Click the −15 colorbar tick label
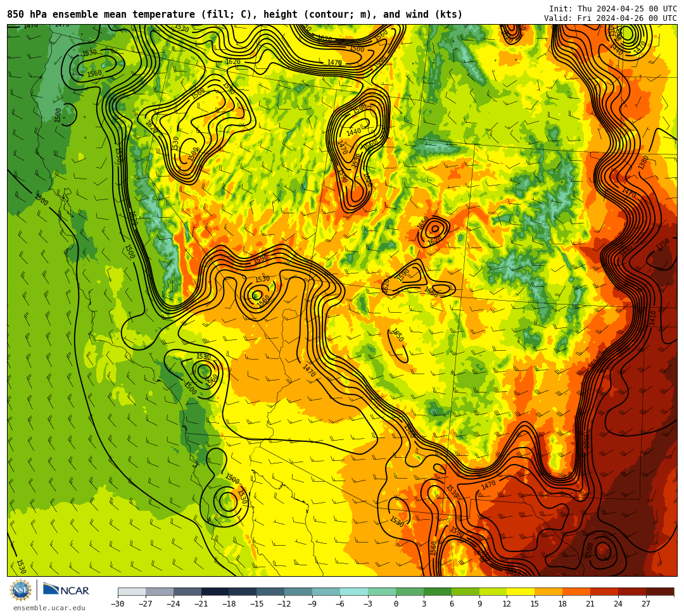Viewport: 684px width, 616px height. click(x=256, y=604)
